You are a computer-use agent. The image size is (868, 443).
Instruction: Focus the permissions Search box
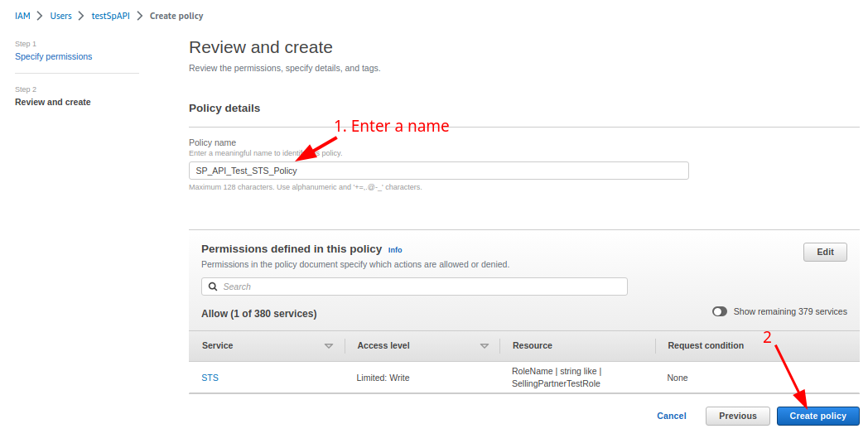[x=414, y=287]
